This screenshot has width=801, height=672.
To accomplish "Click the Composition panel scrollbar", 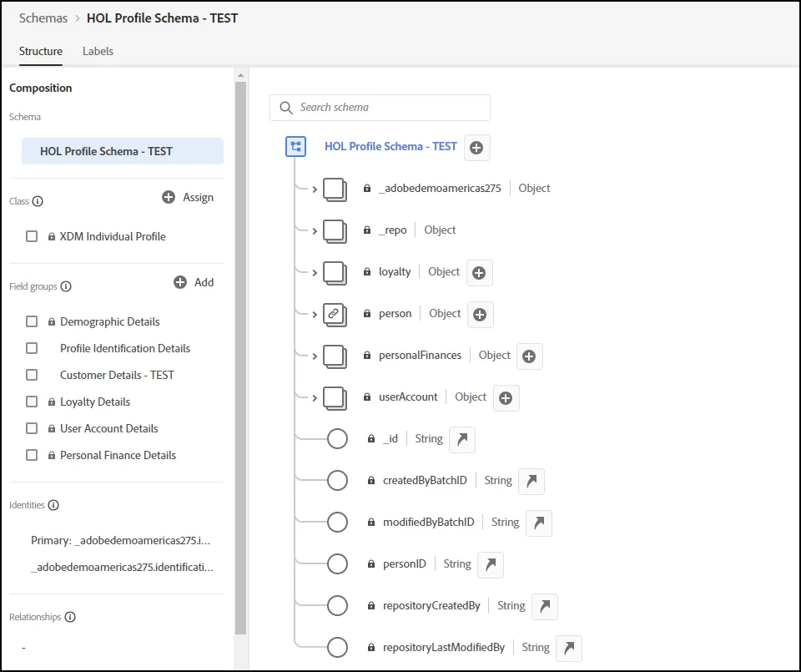I will pyautogui.click(x=240, y=358).
